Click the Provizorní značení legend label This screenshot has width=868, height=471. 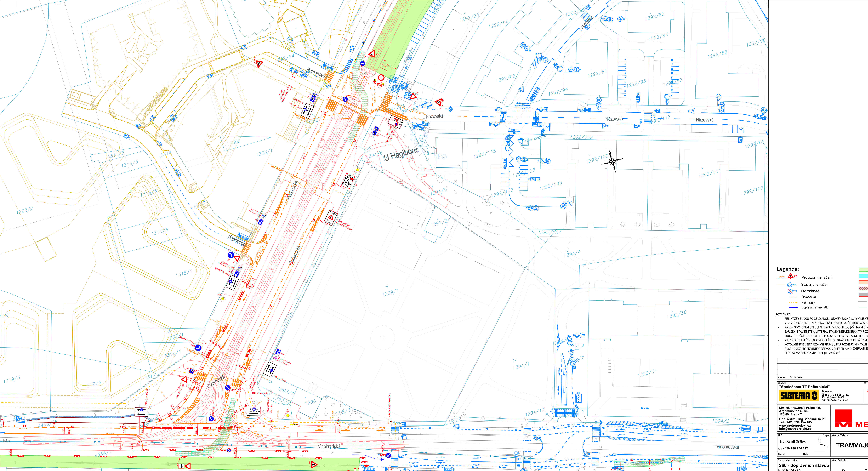click(817, 277)
